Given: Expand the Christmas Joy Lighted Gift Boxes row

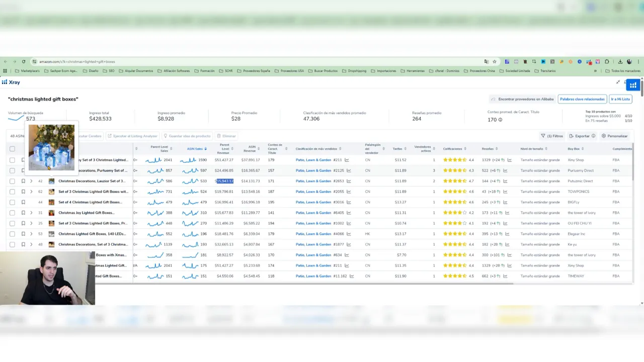Looking at the screenshot, I should coord(31,213).
